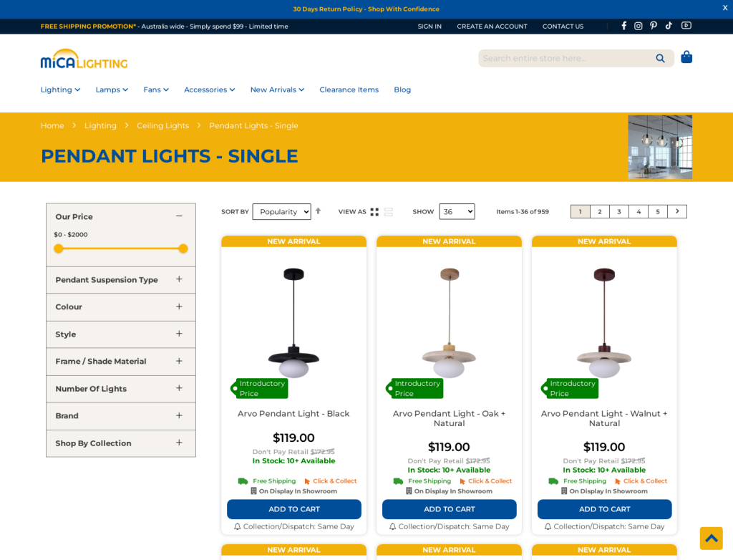Image resolution: width=733 pixels, height=560 pixels.
Task: Add Arvo Pendant Light Black to cart
Action: [x=294, y=509]
